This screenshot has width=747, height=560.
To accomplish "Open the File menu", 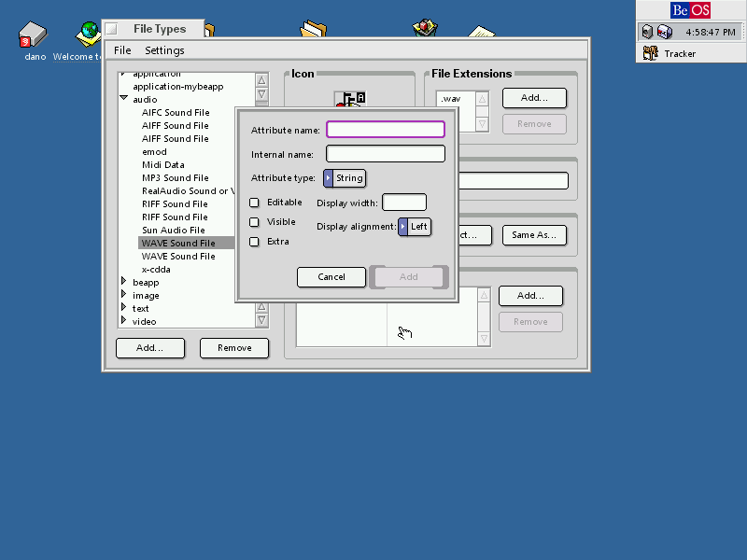I will pyautogui.click(x=122, y=50).
